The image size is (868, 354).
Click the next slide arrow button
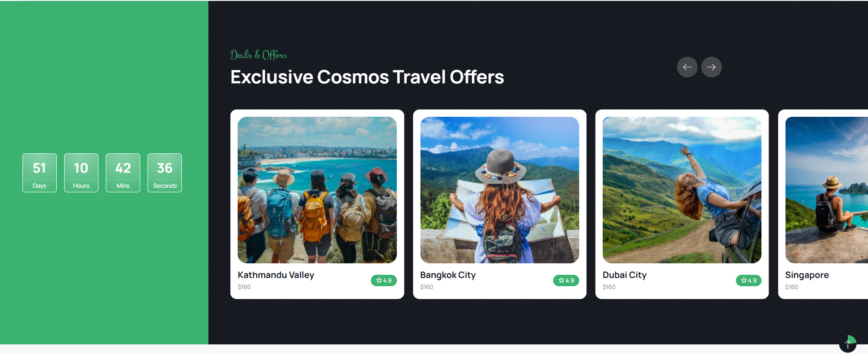(x=711, y=67)
